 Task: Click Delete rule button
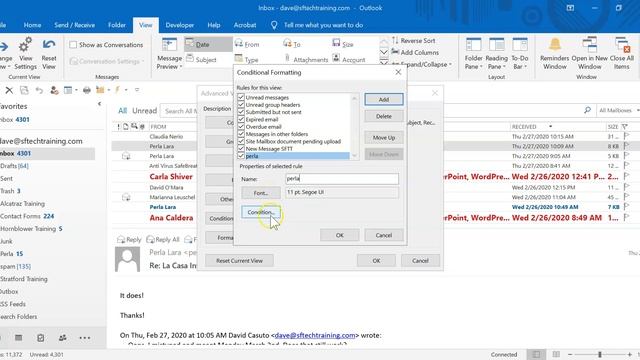coord(384,116)
